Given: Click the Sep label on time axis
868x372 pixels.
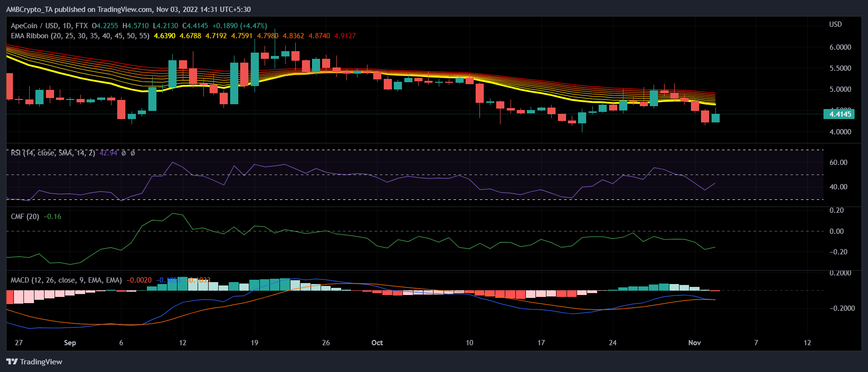Looking at the screenshot, I should tap(70, 343).
